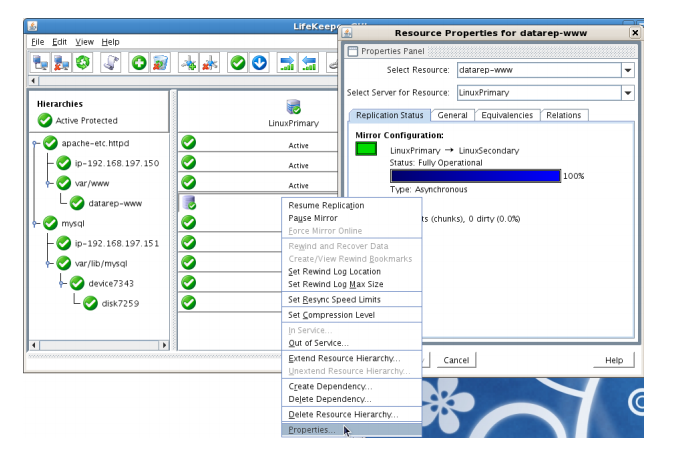Collapse the device7343 tree node
This screenshot has width=677, height=458.
(62, 284)
